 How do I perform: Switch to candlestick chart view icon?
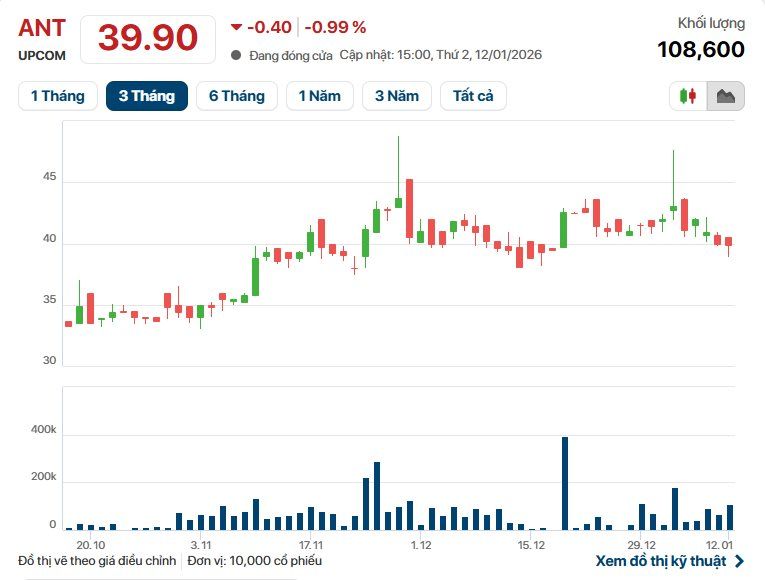click(x=688, y=96)
